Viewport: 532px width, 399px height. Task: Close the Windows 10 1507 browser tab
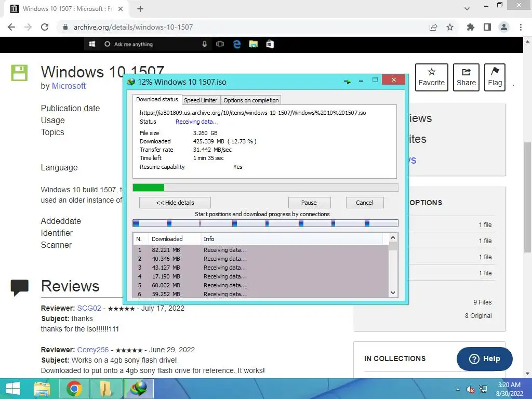point(121,9)
